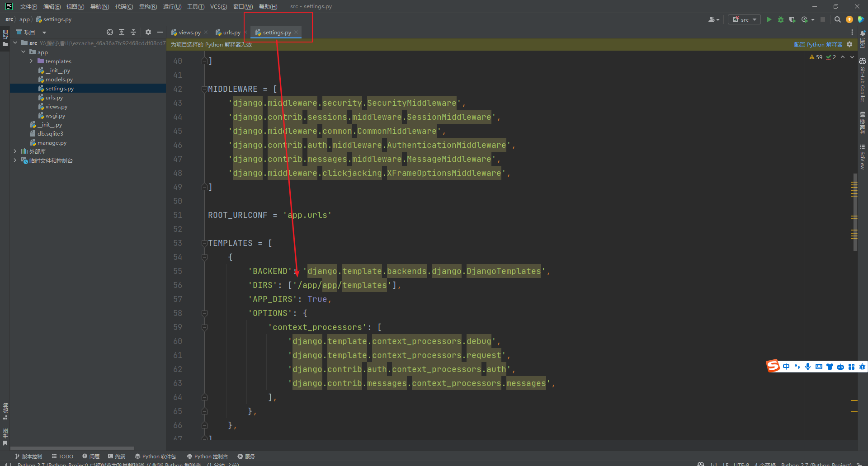Click the orange update arrow icon
Image resolution: width=868 pixels, height=466 pixels.
849,19
